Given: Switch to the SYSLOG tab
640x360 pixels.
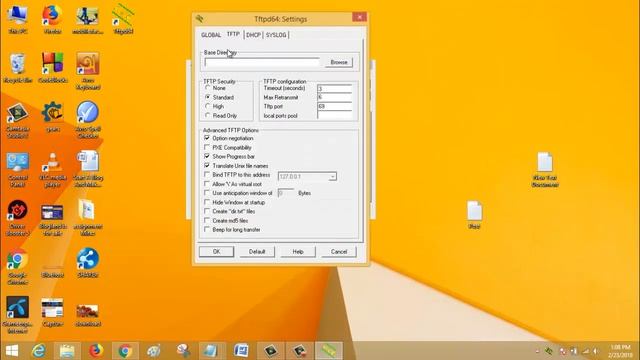Looking at the screenshot, I should pyautogui.click(x=276, y=35).
